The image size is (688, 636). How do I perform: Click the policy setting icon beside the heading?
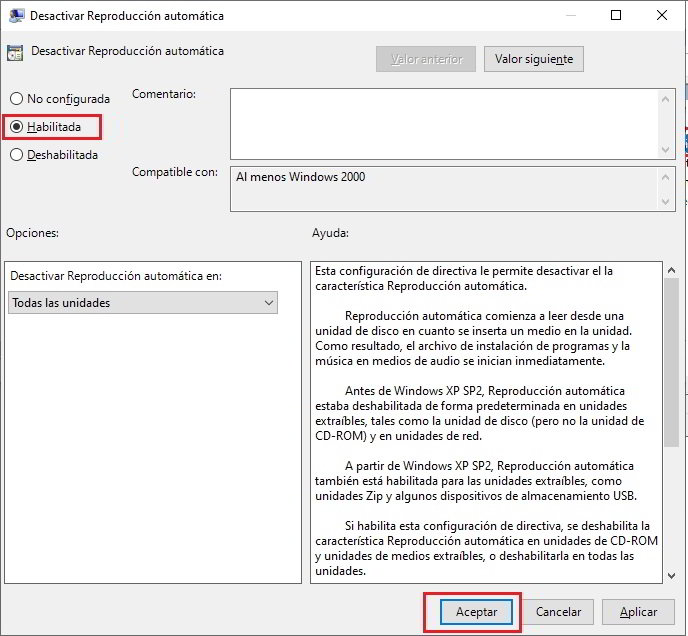click(x=16, y=52)
